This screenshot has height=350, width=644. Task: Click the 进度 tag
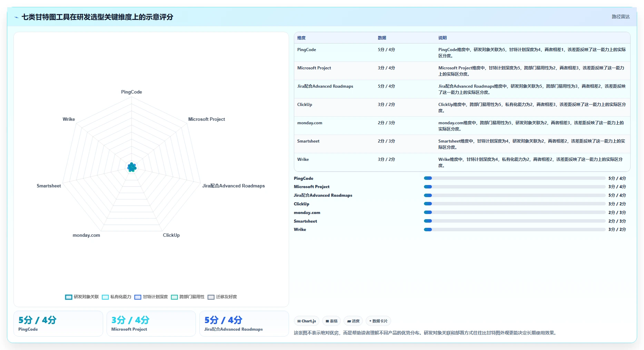click(x=353, y=321)
